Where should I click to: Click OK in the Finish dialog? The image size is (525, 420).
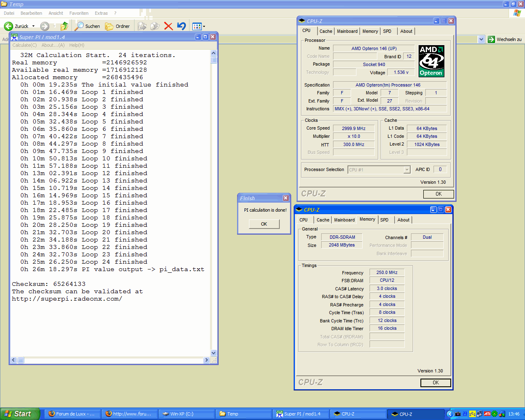pyautogui.click(x=264, y=224)
